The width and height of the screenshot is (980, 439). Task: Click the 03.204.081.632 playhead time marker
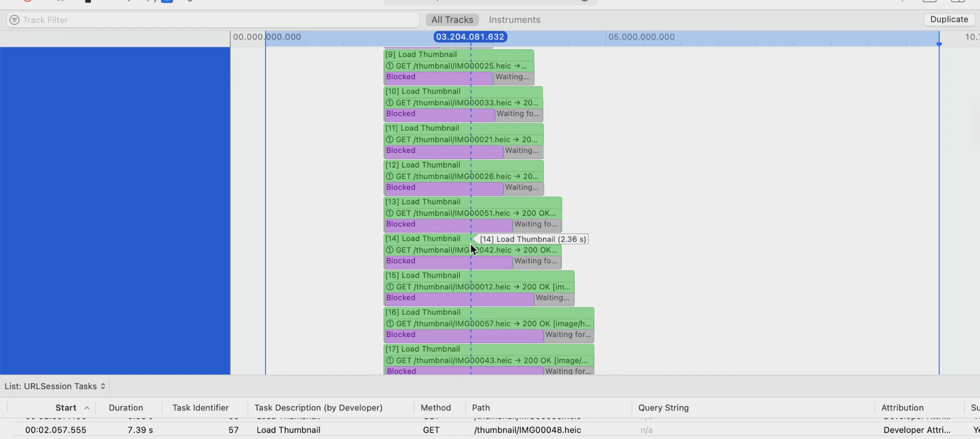(470, 37)
